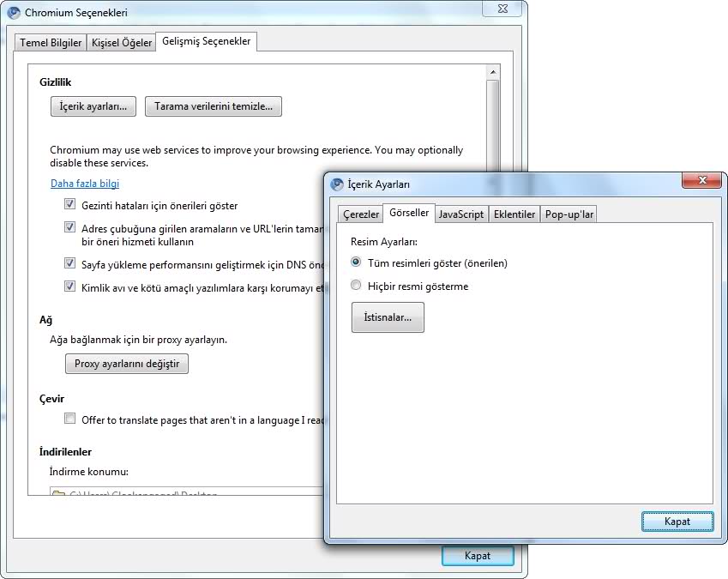Toggle the DNS performance checkbox (Sayfa yükleme)

tap(70, 264)
